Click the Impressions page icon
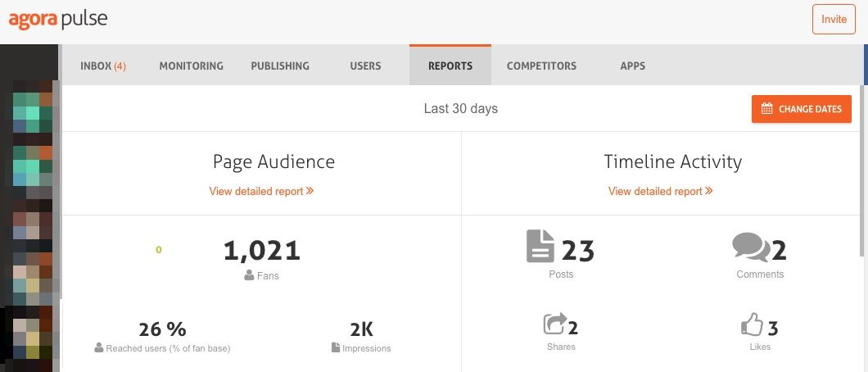868x372 pixels. point(336,347)
